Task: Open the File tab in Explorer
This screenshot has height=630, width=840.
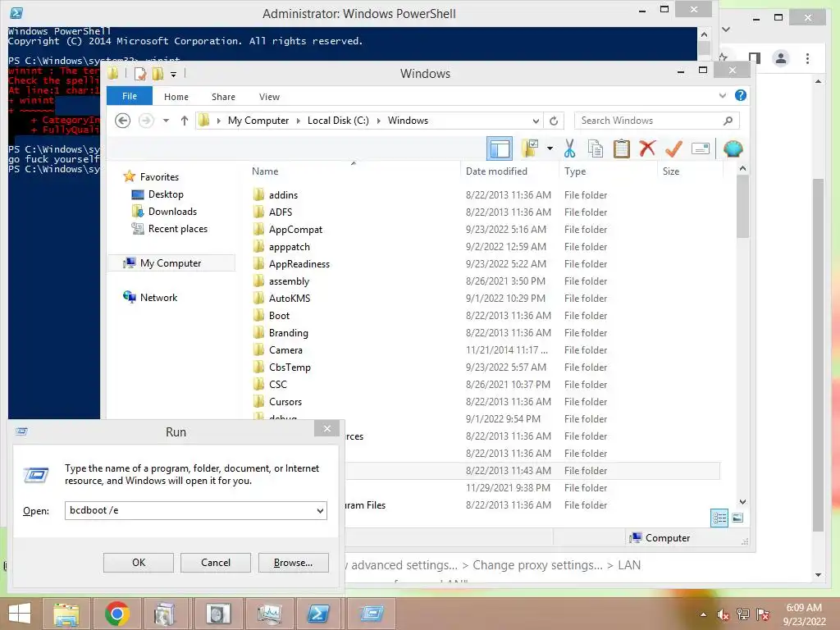Action: click(x=130, y=96)
